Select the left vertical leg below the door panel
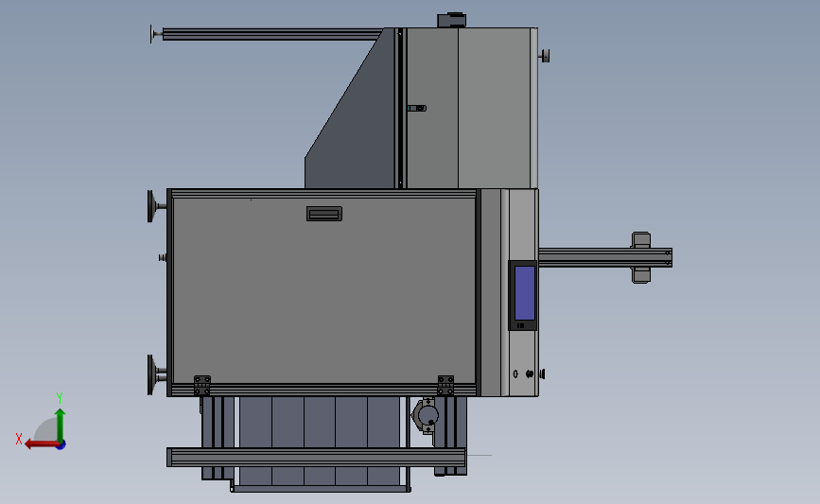 pyautogui.click(x=217, y=438)
